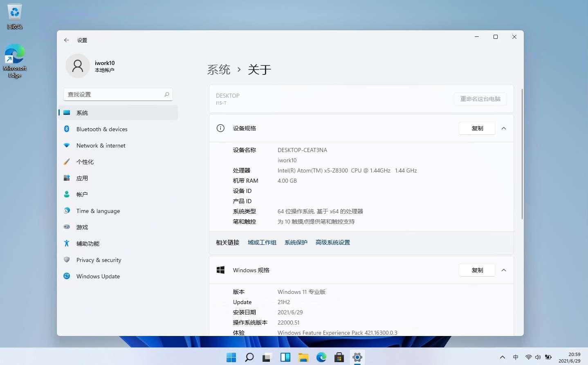Select Bluetooth & devices in sidebar

coord(102,129)
